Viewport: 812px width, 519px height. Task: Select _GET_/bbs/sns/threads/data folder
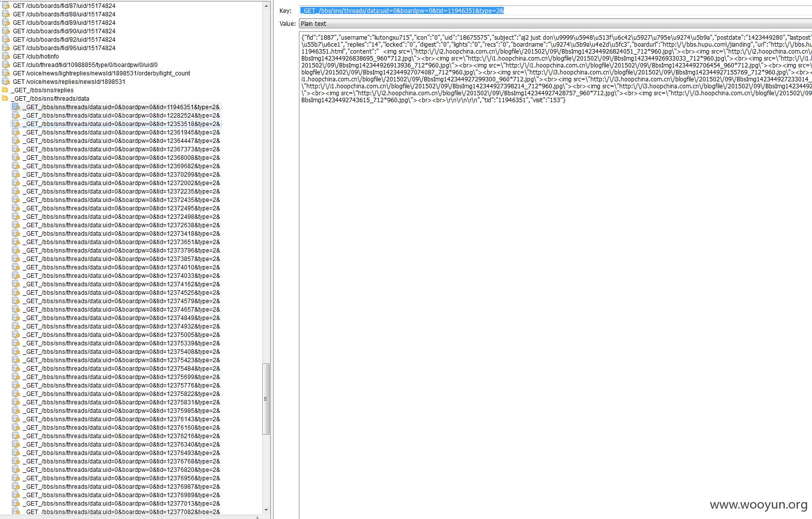[50, 98]
